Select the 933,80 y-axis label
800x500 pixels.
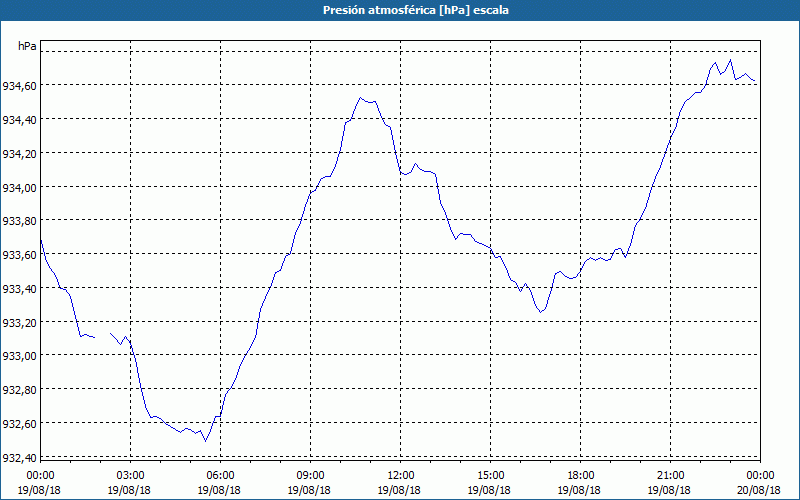tap(19, 220)
